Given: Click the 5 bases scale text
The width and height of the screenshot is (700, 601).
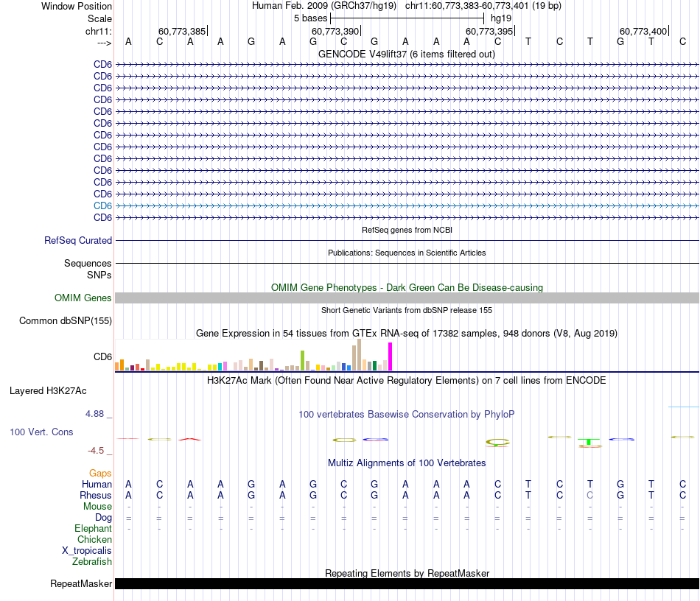Looking at the screenshot, I should coord(310,18).
